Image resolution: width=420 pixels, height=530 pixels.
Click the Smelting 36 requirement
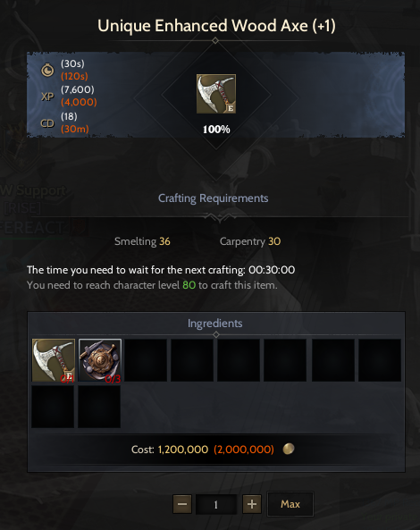click(x=142, y=241)
